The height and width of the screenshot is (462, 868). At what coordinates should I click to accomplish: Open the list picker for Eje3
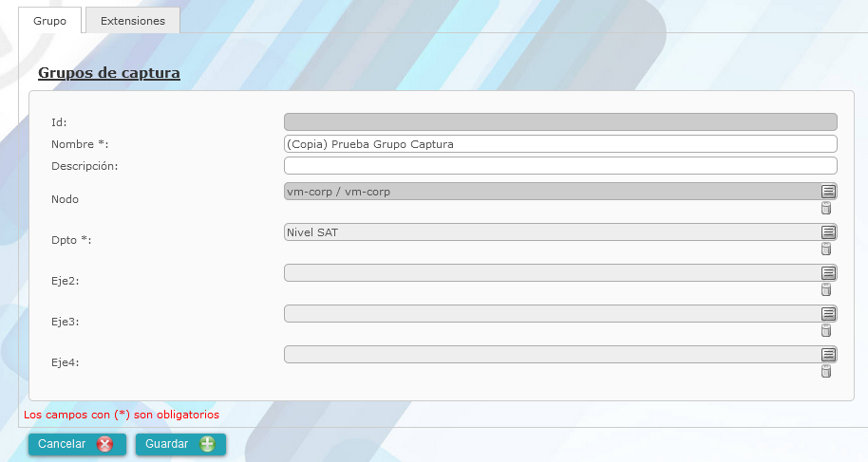[x=828, y=314]
